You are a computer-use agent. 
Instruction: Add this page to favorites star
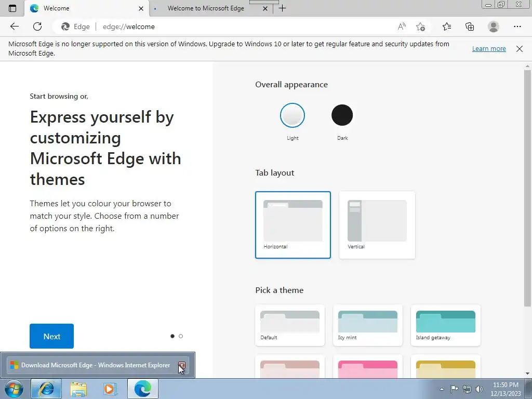click(420, 26)
